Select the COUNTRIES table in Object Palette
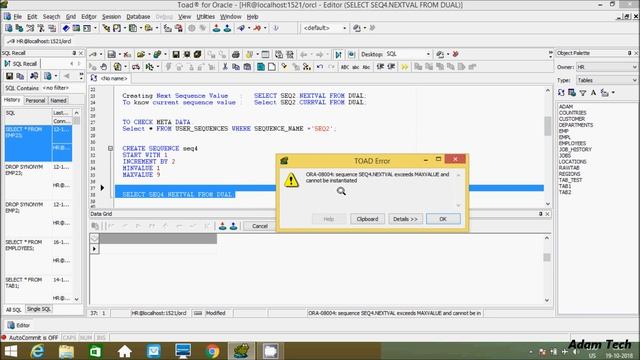 572,113
